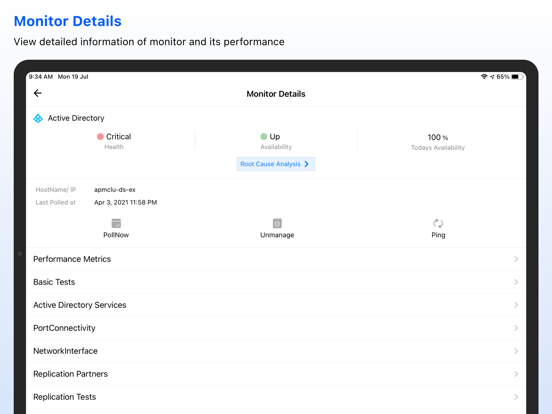
Task: Open Root Cause Analysis
Action: click(x=276, y=164)
